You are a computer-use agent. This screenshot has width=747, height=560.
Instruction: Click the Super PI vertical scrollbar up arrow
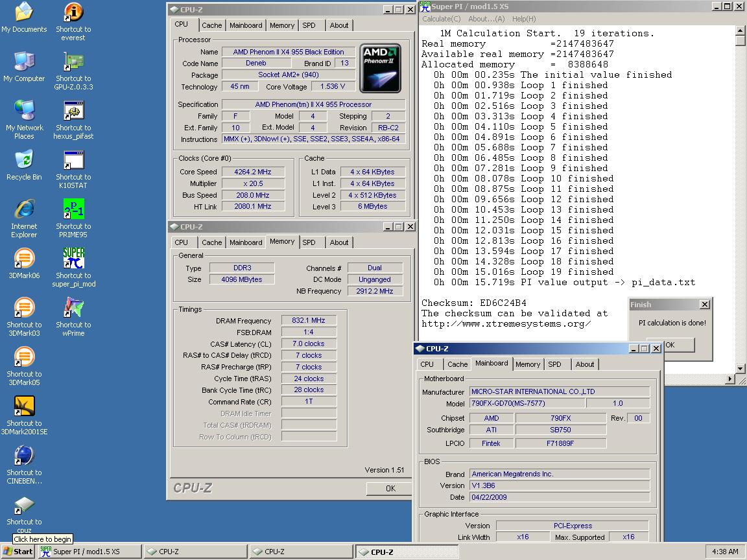click(x=740, y=30)
